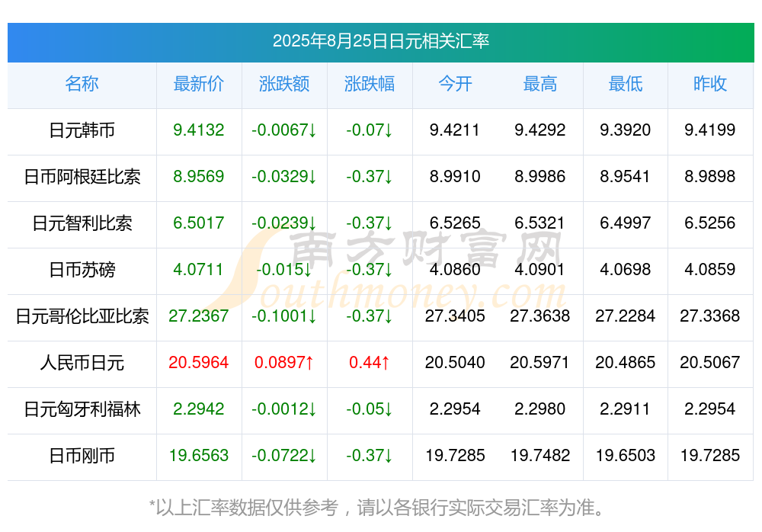Click low value 19.6503
The image size is (762, 532).
(626, 455)
